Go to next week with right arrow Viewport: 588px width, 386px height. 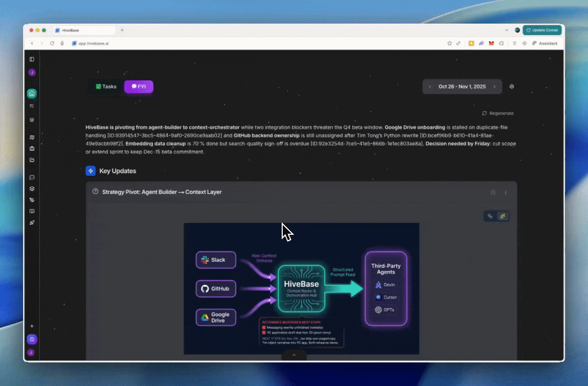494,86
